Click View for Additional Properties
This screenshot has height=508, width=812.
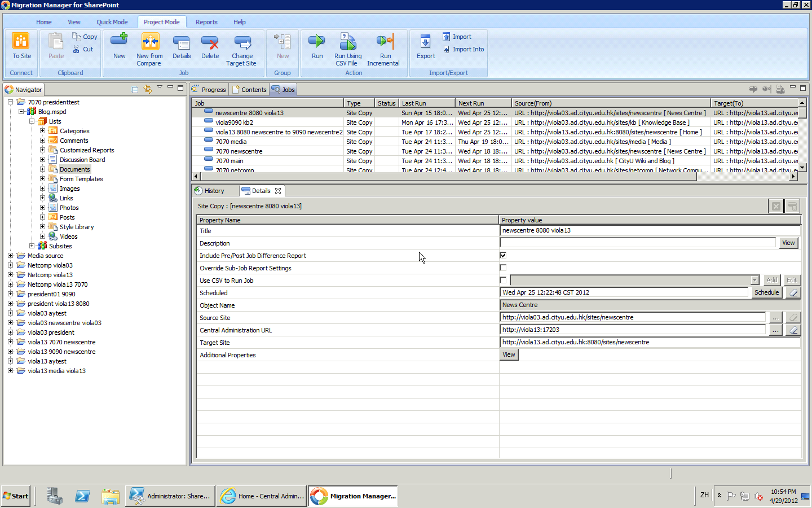(x=509, y=354)
